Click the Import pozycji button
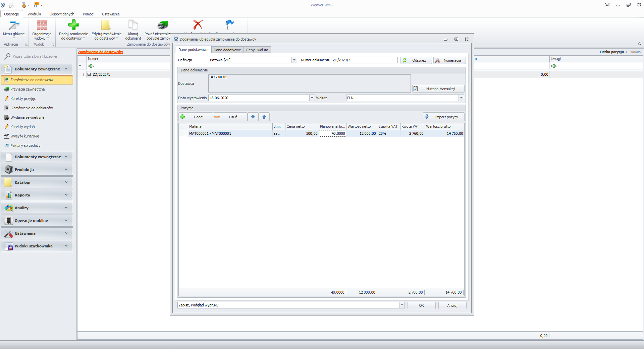 pyautogui.click(x=443, y=117)
